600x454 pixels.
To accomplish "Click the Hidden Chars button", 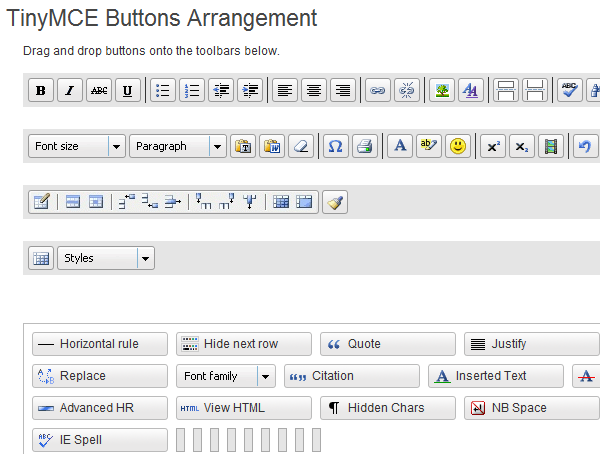I will [x=387, y=408].
